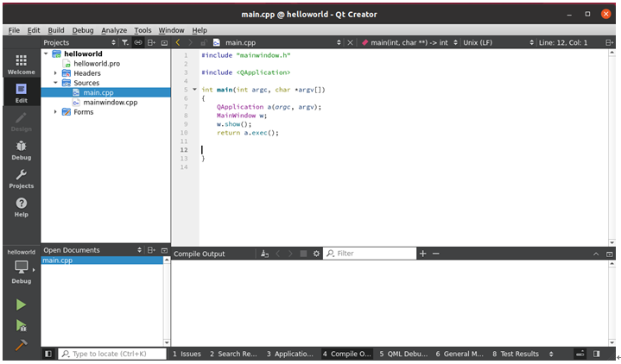Open the Tools menu
Image resolution: width=621 pixels, height=364 pixels.
pos(143,30)
